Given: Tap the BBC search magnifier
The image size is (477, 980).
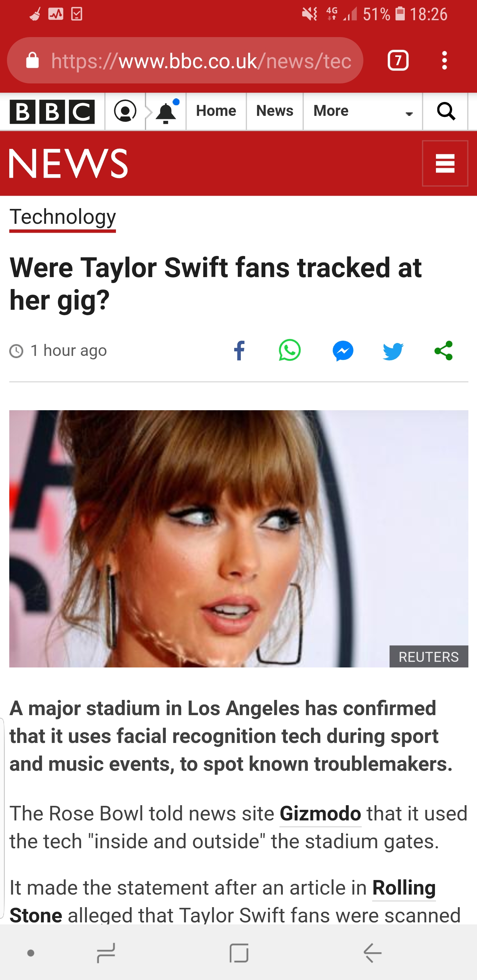Looking at the screenshot, I should pos(446,112).
